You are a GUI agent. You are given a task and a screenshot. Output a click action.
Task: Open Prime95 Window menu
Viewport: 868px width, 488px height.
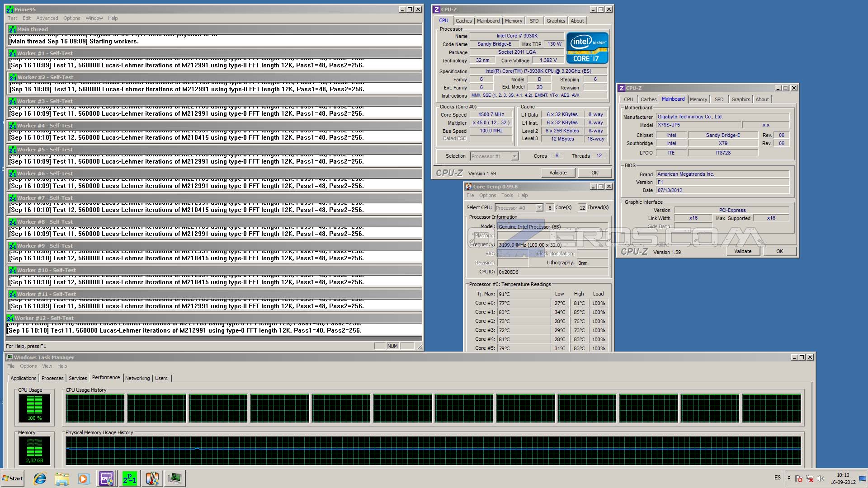(x=94, y=18)
